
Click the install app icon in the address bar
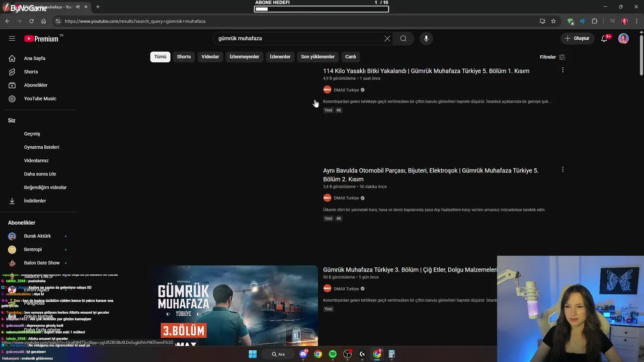pyautogui.click(x=542, y=21)
